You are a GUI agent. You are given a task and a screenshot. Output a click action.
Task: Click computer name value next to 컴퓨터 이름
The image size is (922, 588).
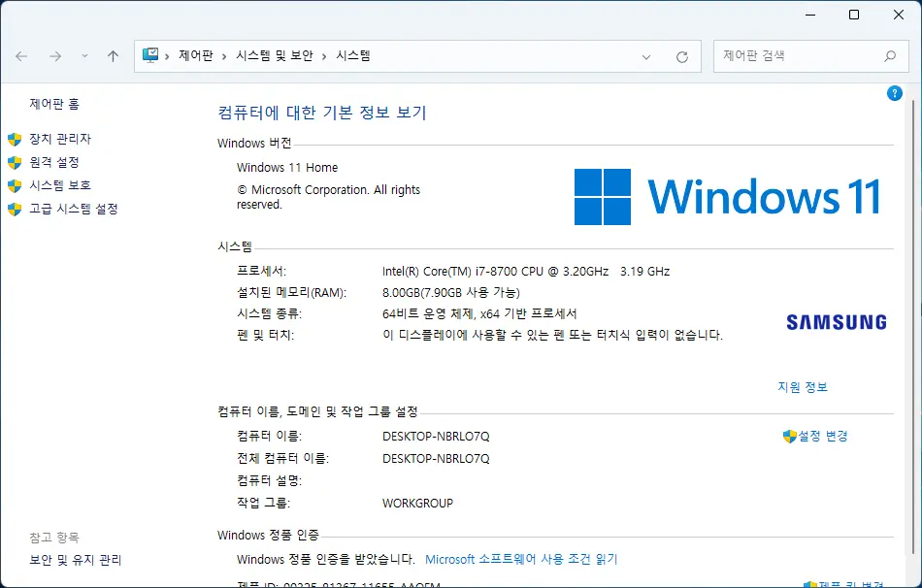(436, 437)
